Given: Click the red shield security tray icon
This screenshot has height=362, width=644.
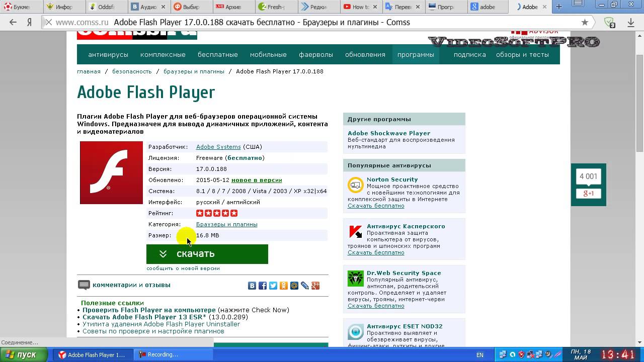Looking at the screenshot, I should [x=522, y=354].
